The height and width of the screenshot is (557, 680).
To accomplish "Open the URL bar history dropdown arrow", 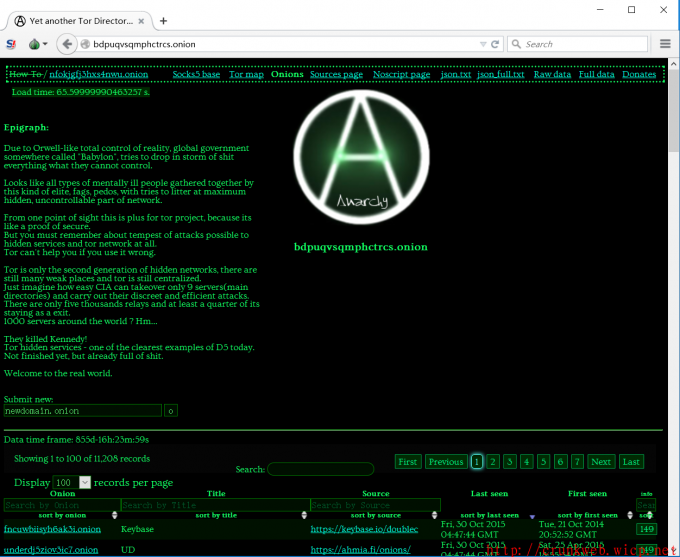I will coord(481,44).
